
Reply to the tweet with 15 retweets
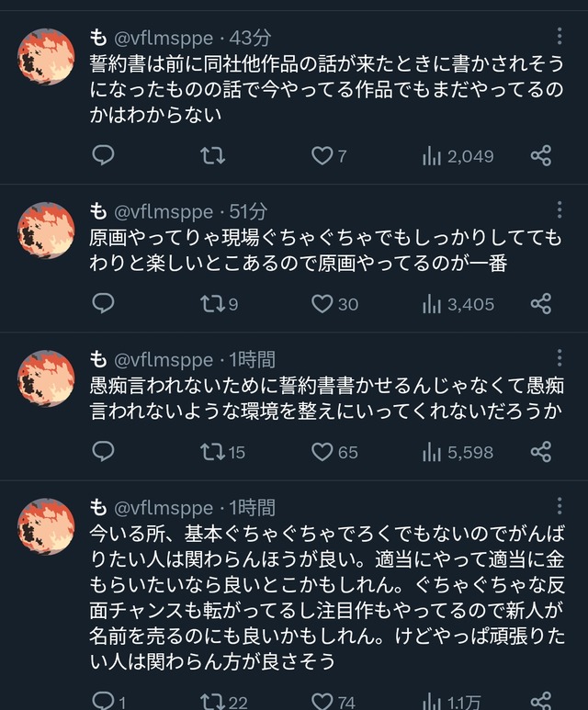coord(103,452)
